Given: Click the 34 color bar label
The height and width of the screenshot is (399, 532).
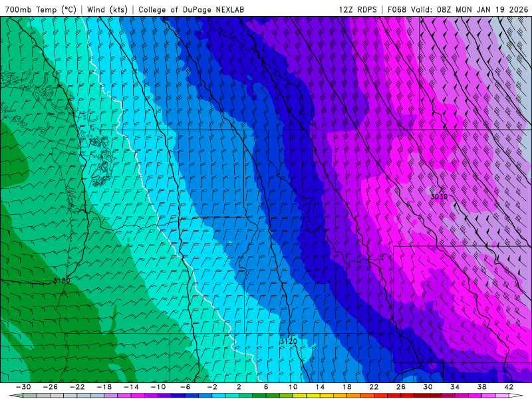Looking at the screenshot, I should click(455, 387).
